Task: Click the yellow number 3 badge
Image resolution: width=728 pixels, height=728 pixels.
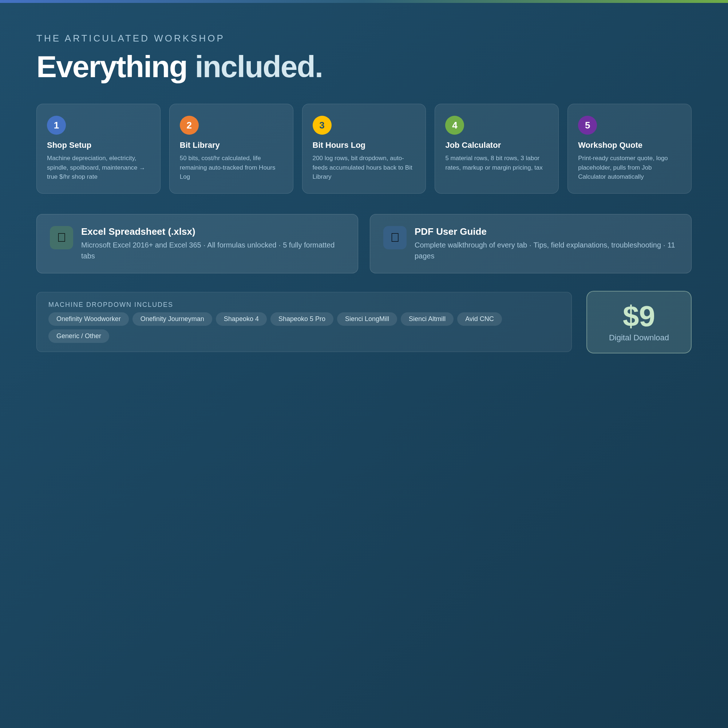Action: [x=322, y=125]
